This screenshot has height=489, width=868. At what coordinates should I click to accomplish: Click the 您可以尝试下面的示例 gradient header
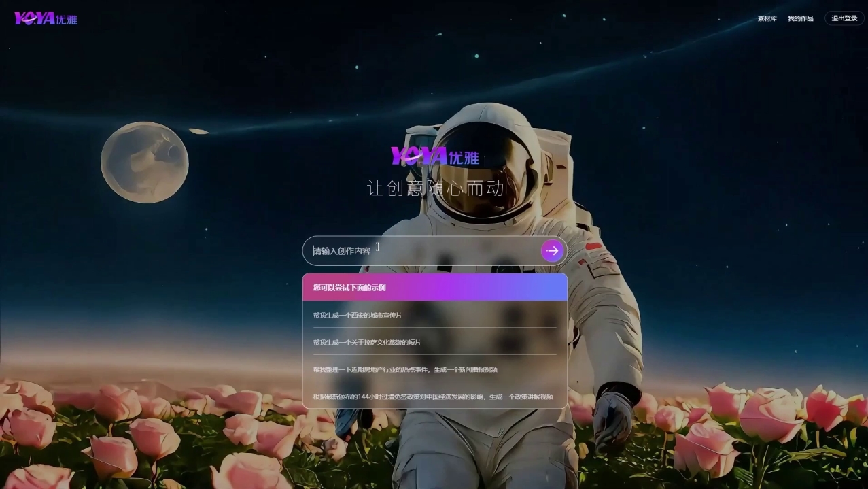[434, 287]
